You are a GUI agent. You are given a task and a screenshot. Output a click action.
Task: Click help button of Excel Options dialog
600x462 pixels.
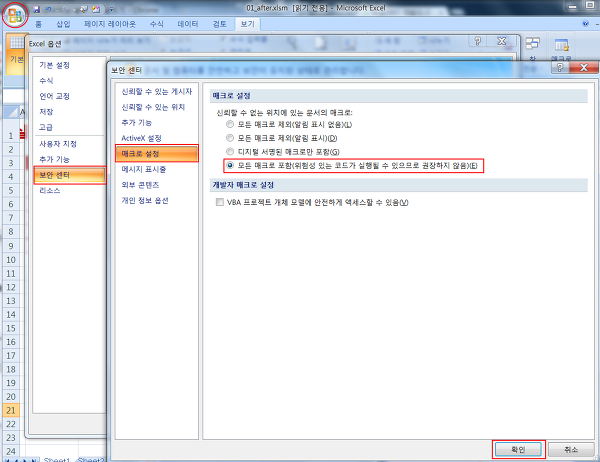tap(478, 41)
